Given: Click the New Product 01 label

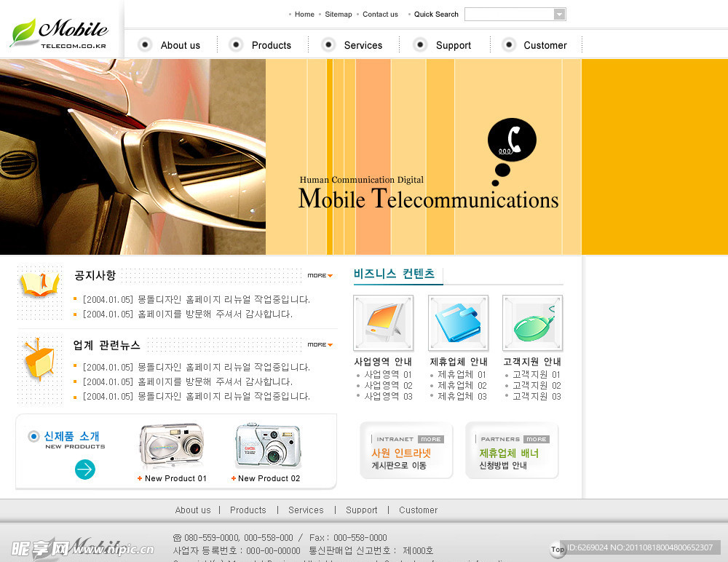Looking at the screenshot, I should pos(175,478).
